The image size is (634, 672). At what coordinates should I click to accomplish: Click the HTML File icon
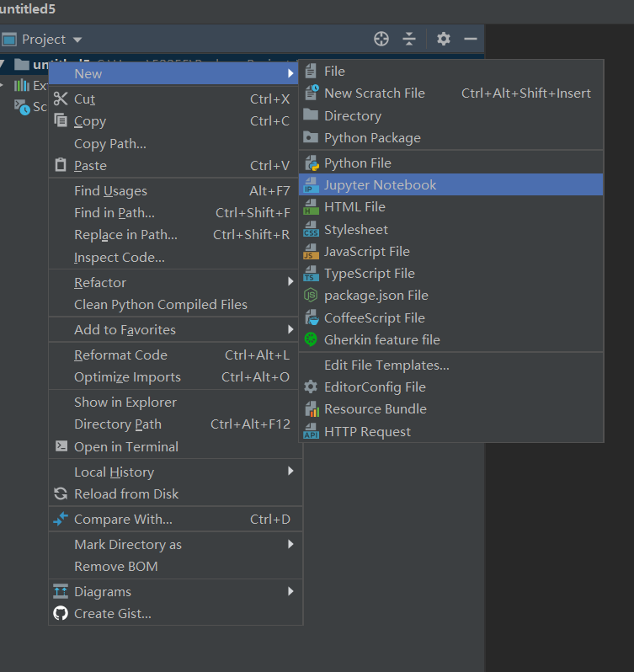(x=311, y=207)
